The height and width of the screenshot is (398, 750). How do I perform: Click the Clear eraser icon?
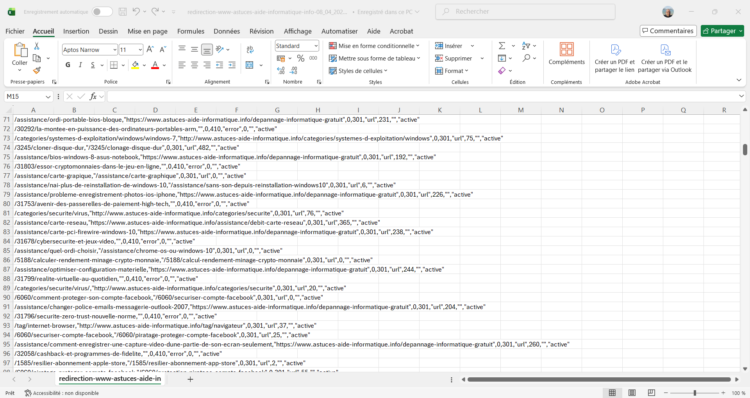[502, 71]
